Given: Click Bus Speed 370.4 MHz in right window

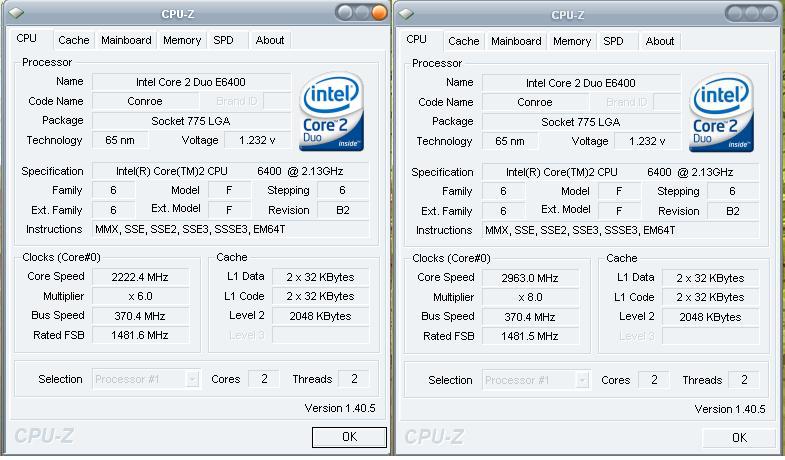Looking at the screenshot, I should [x=530, y=317].
